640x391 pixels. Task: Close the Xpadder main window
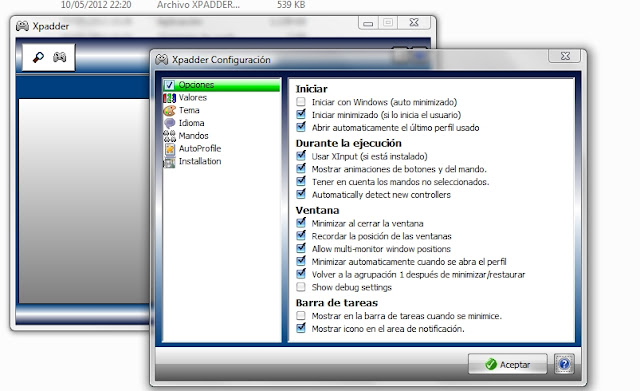[x=414, y=22]
